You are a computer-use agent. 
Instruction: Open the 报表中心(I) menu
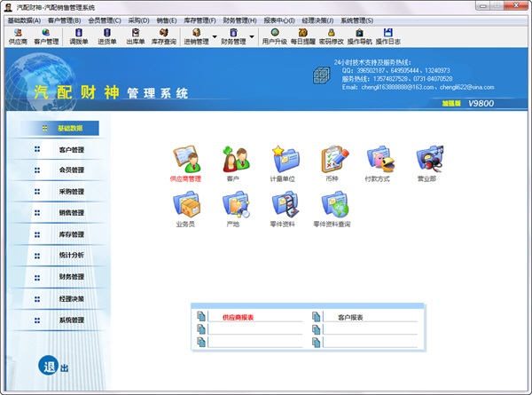pos(279,20)
